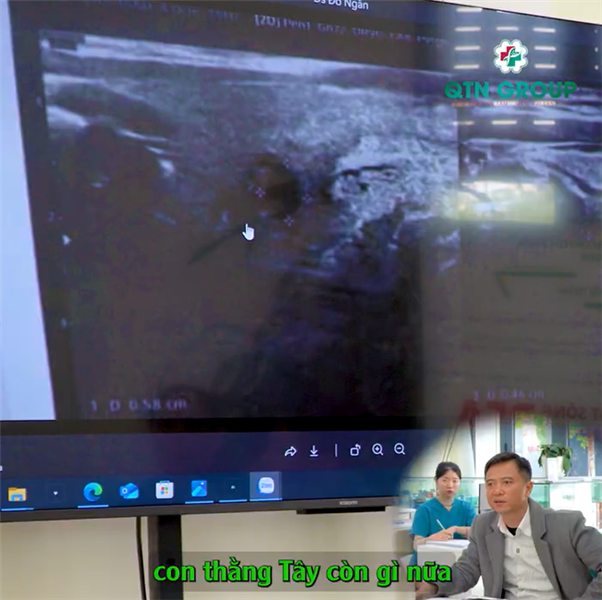Screen dimensions: 602x600
Task: Zoom in with the plus magnifier
Action: (378, 450)
